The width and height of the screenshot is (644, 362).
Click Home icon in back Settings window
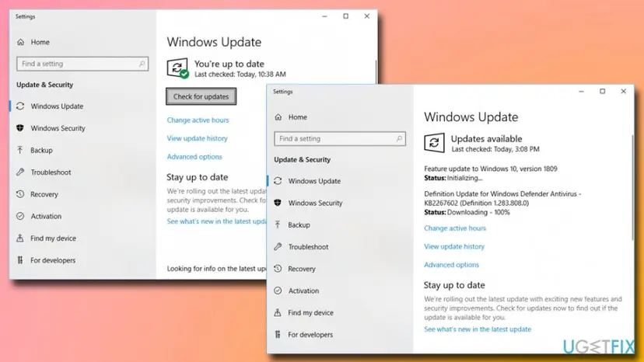tap(20, 42)
